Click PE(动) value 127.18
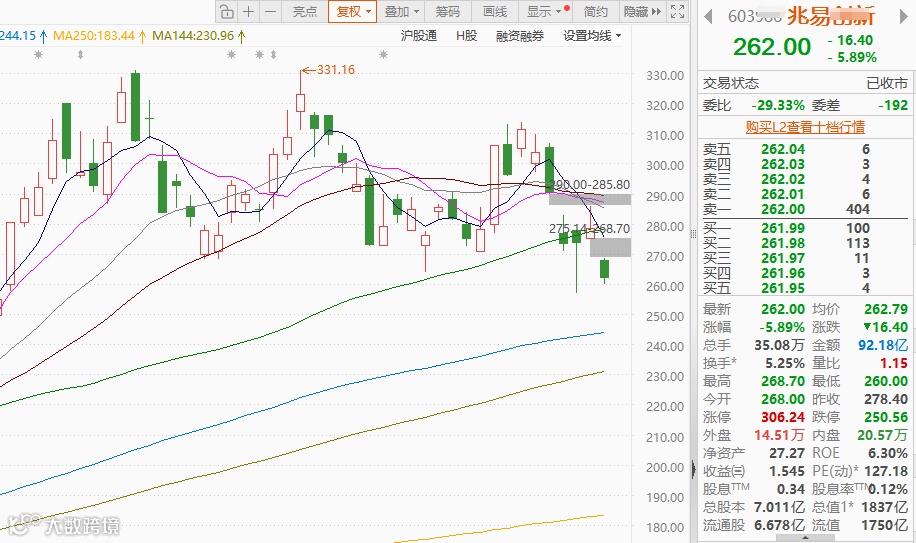Screen dimensions: 916x543 click(x=886, y=471)
